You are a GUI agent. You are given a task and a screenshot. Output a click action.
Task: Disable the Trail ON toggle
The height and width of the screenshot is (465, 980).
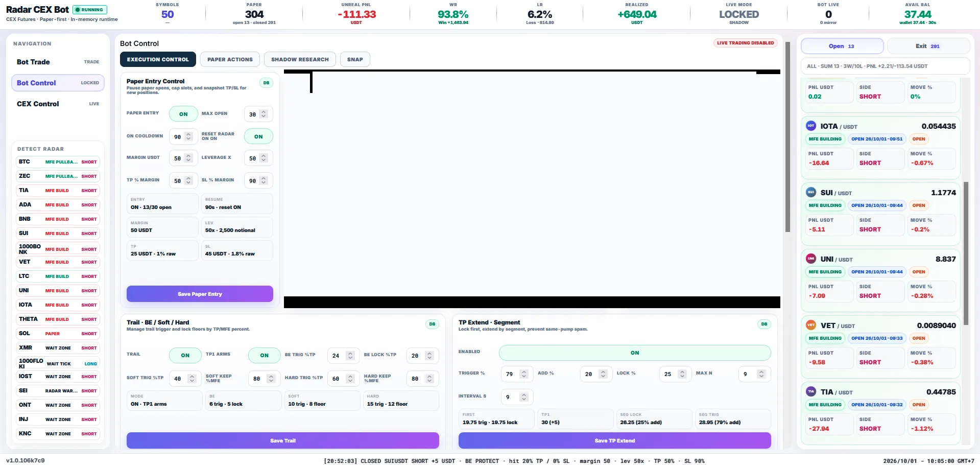click(x=185, y=355)
